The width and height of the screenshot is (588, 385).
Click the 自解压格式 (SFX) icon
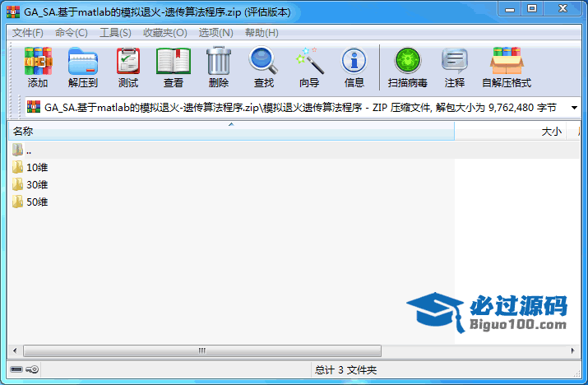click(506, 67)
